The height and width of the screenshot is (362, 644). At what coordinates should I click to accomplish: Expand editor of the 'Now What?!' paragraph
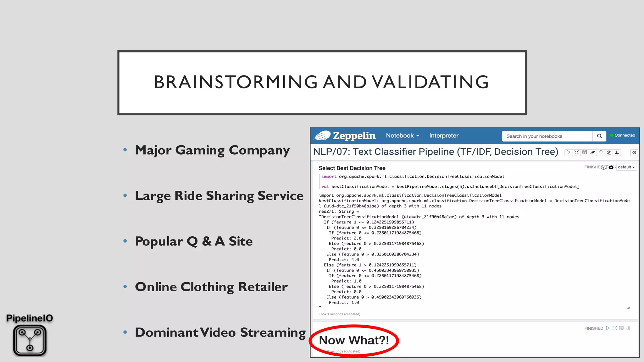coord(615,328)
